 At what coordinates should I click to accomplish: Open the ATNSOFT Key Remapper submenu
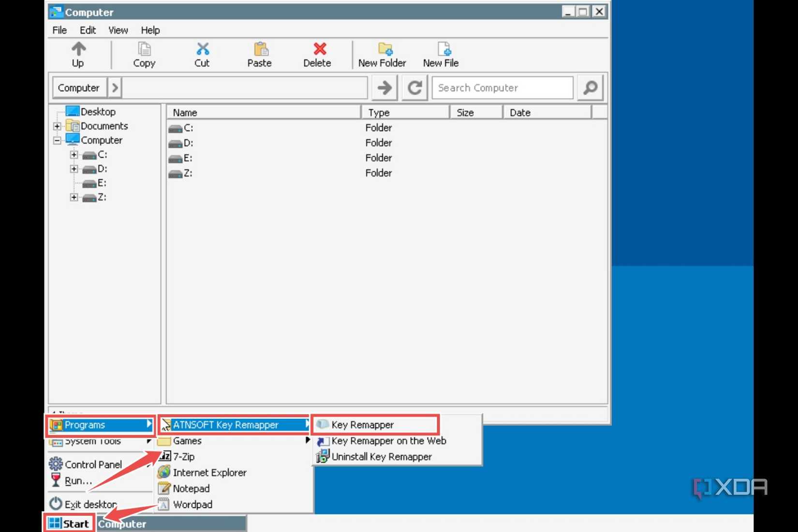tap(235, 425)
